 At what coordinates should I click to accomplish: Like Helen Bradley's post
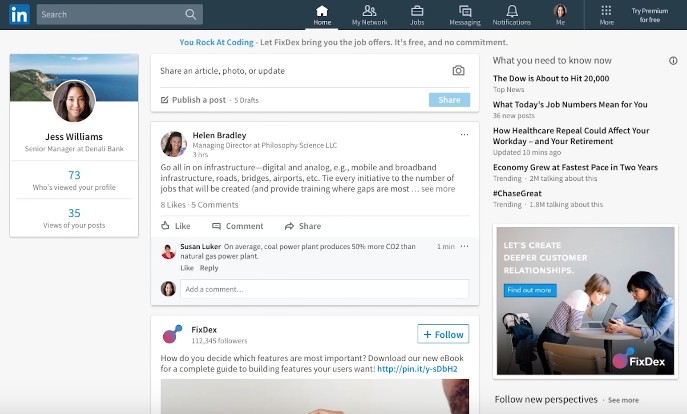(x=176, y=226)
